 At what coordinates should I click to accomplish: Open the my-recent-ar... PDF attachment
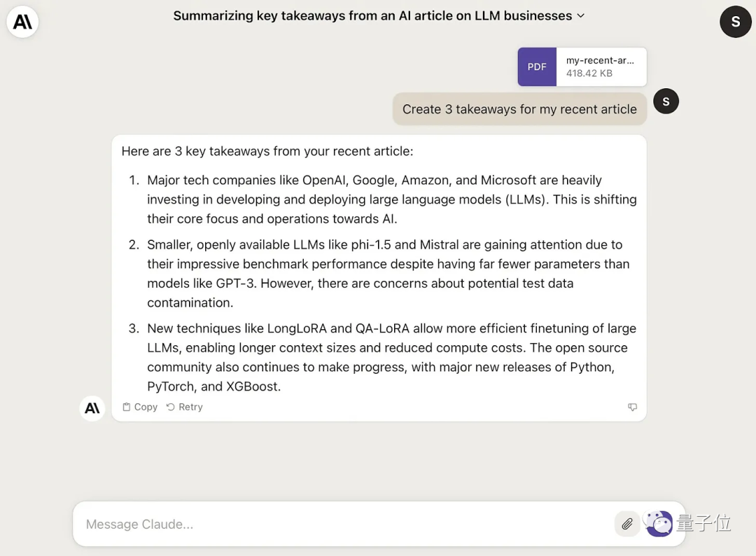pyautogui.click(x=582, y=67)
